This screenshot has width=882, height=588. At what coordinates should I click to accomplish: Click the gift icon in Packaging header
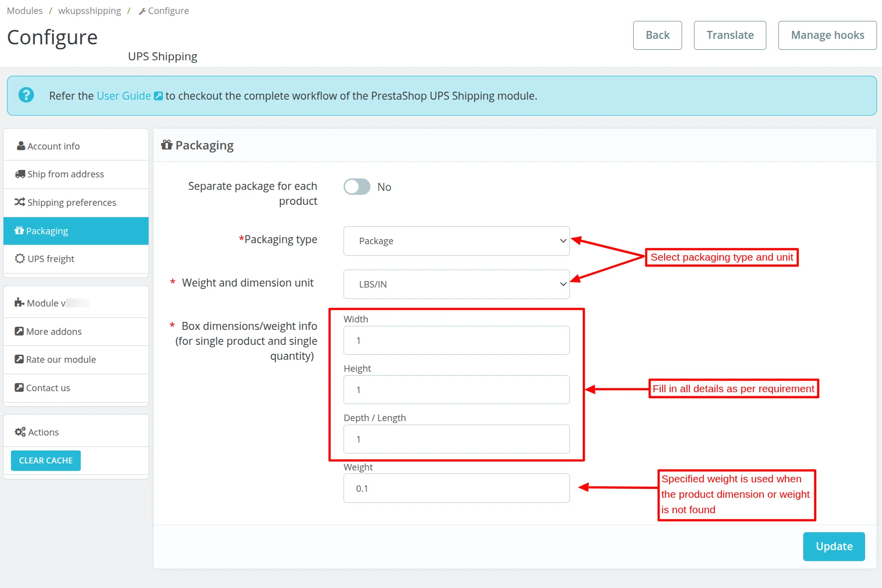[x=167, y=145]
